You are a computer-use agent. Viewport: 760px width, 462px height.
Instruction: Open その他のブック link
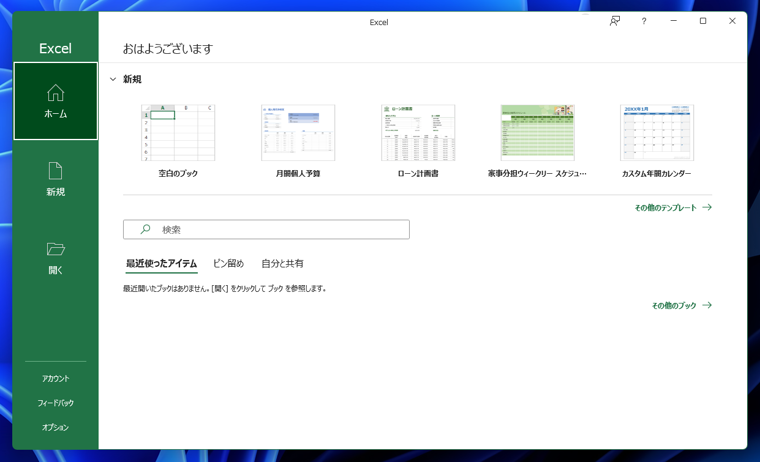681,305
